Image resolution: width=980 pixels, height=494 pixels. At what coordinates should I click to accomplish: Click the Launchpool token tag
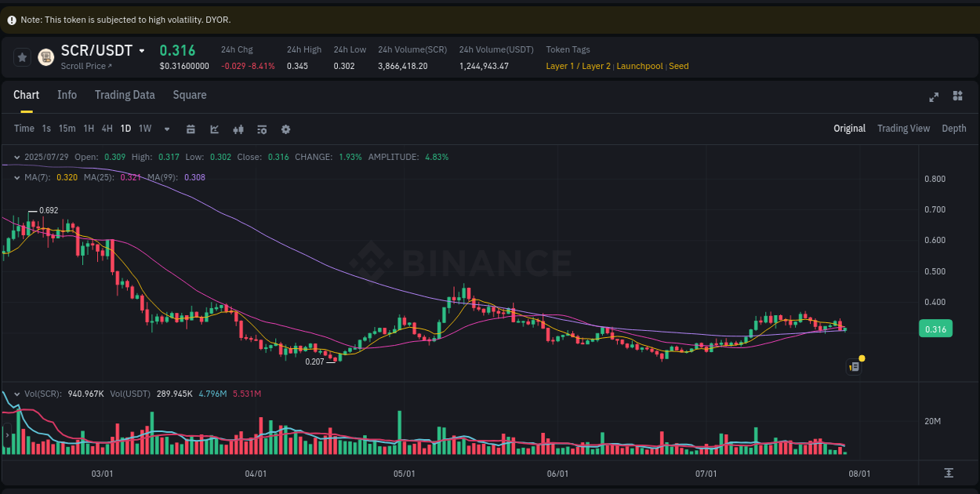[x=640, y=66]
